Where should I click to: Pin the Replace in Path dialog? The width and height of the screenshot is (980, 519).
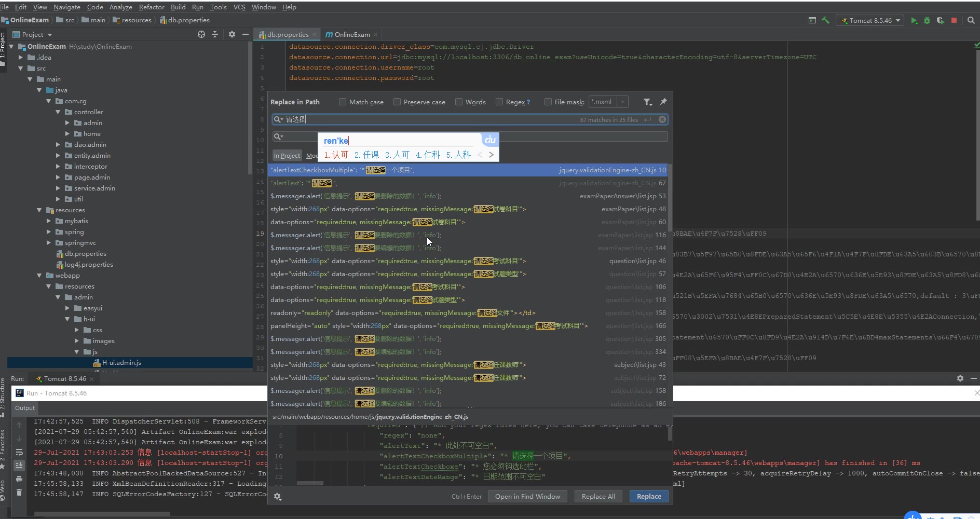(x=663, y=102)
